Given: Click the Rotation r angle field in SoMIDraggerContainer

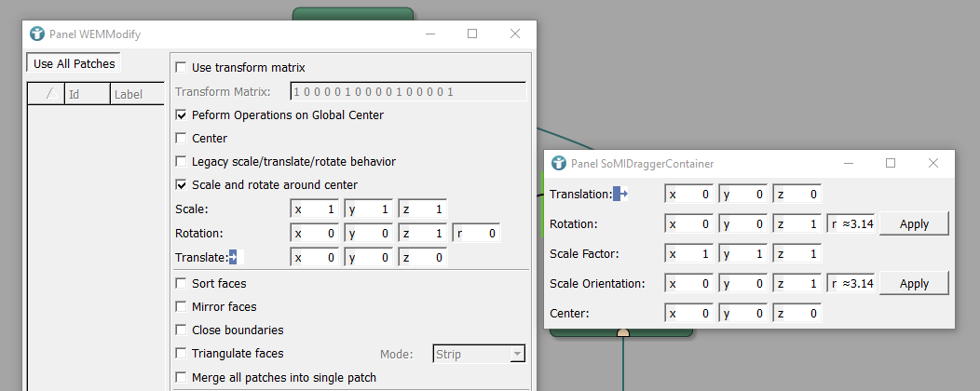Looking at the screenshot, I should [851, 224].
